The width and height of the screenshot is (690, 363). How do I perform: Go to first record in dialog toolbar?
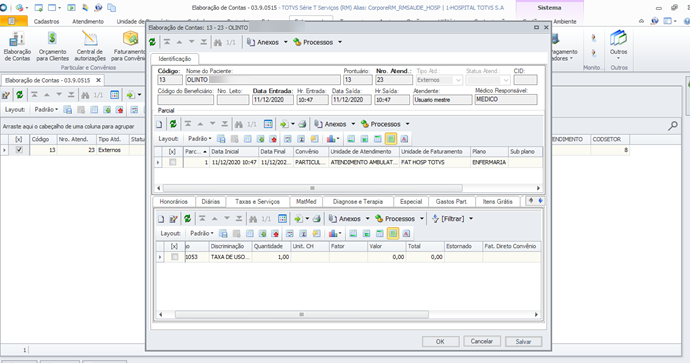click(167, 42)
